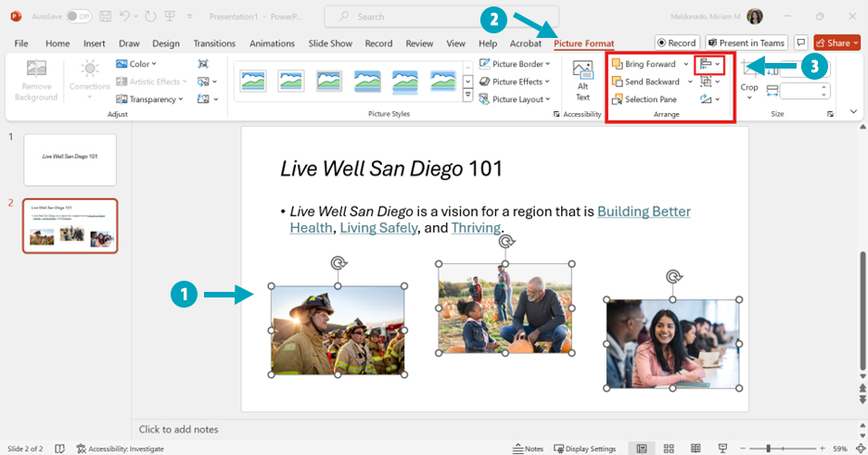The image size is (868, 455).
Task: Open the comments pane icon
Action: click(800, 43)
